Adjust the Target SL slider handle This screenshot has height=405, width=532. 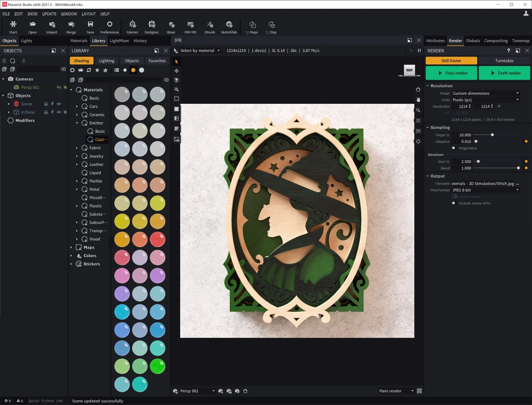tap(493, 135)
